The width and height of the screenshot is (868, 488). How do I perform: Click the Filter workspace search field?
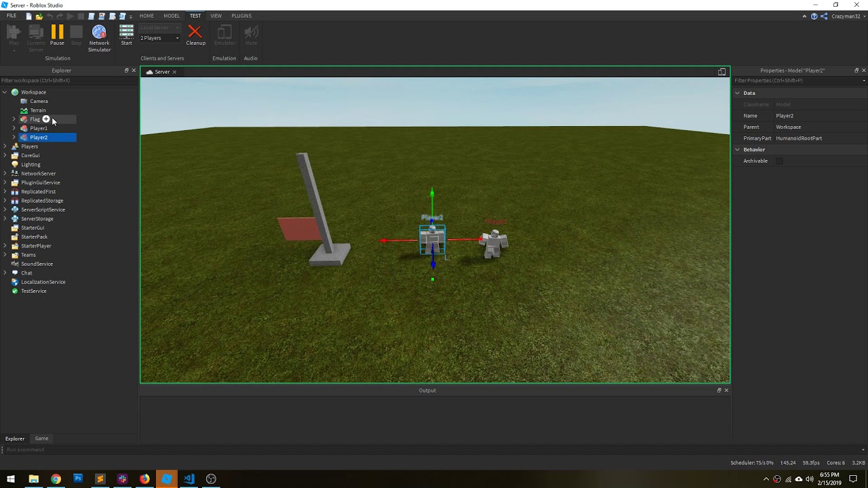[68, 81]
